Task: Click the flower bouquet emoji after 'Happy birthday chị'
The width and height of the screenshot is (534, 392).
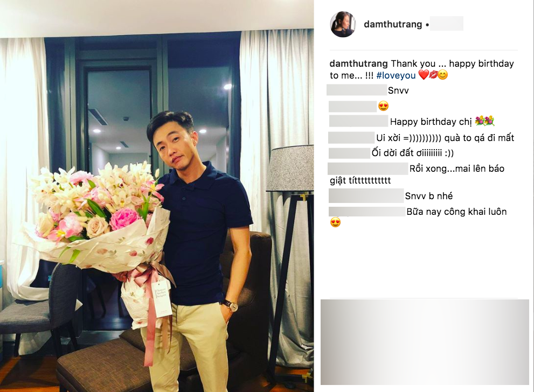Action: pyautogui.click(x=484, y=121)
